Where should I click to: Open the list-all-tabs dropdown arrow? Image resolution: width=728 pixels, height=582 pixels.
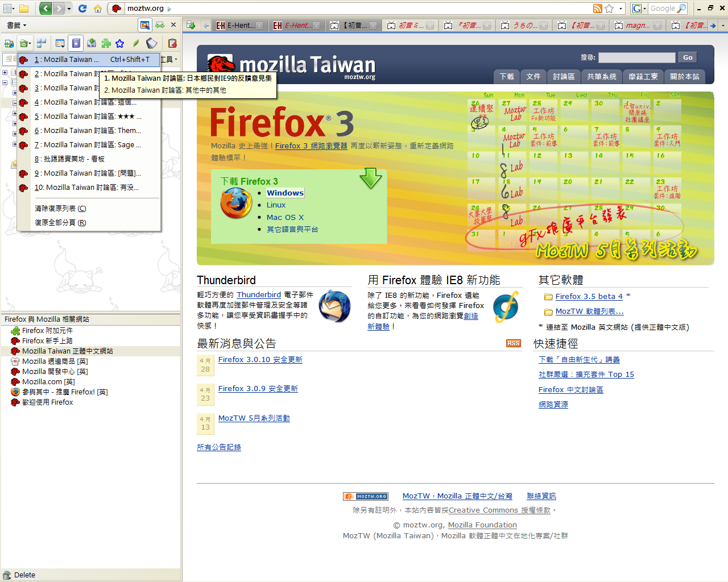[x=723, y=26]
